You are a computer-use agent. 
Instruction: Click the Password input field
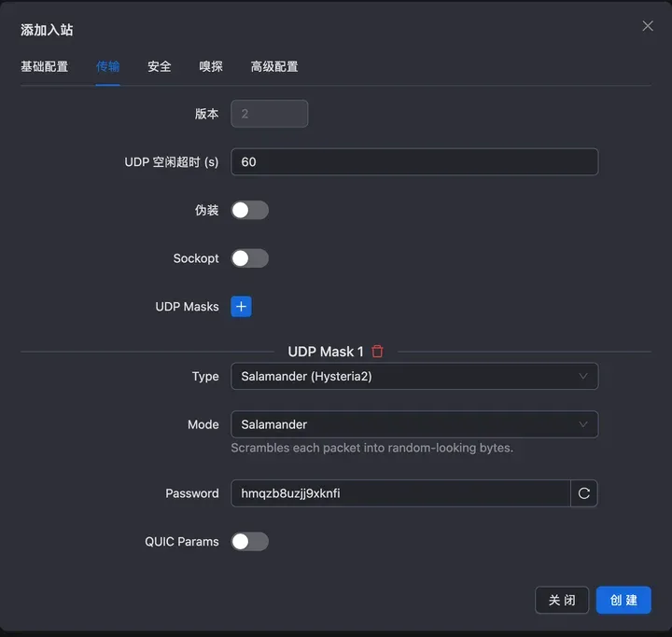[400, 493]
